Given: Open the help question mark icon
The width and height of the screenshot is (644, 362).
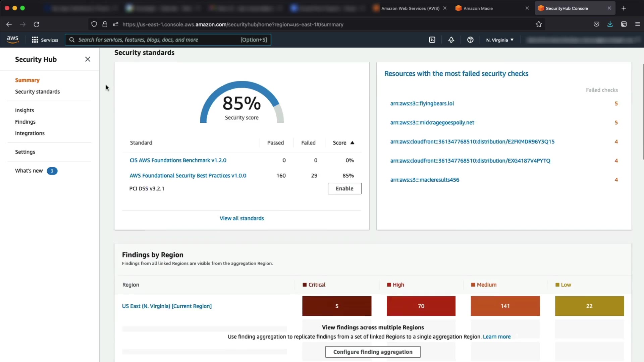Looking at the screenshot, I should [x=470, y=40].
